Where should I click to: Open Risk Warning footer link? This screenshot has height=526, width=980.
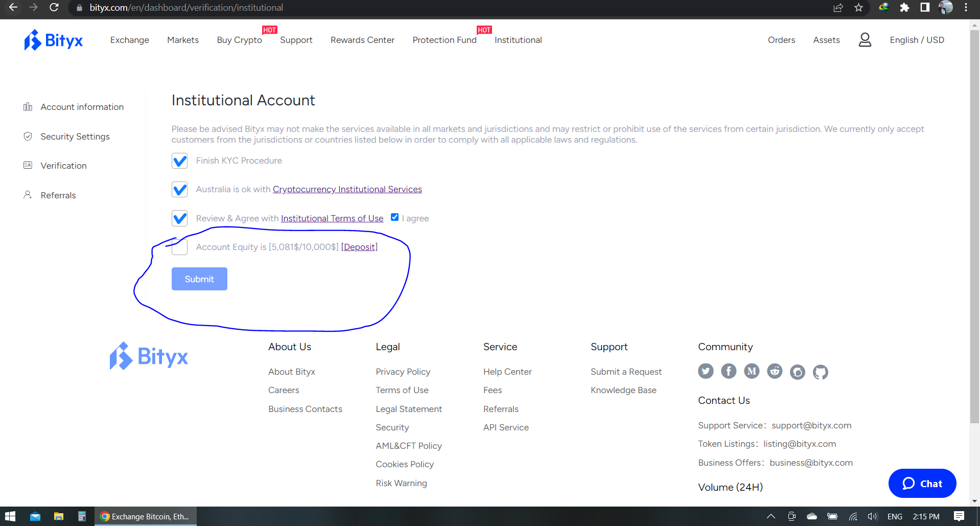(401, 483)
